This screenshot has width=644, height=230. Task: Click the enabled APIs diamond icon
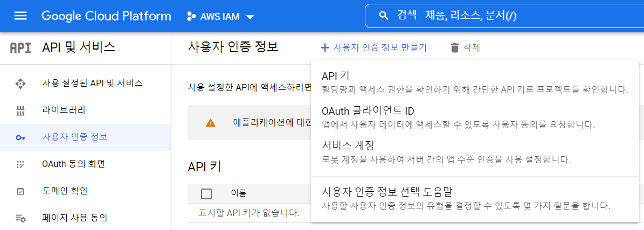tap(20, 83)
